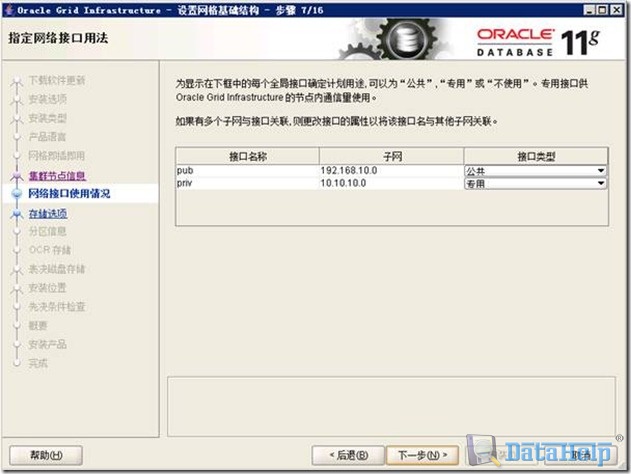631x474 pixels.
Task: Click the 下载软件更新 step
Action: coord(57,80)
